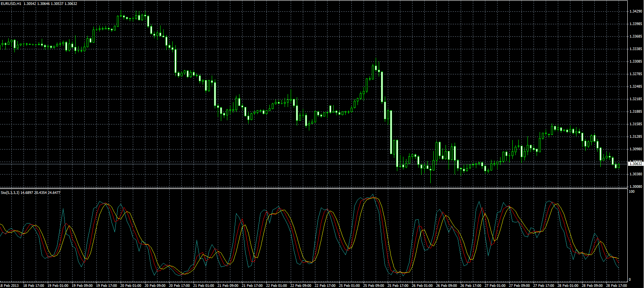
Task: Click the 28 Feb 09:00 time label
Action: pyautogui.click(x=592, y=286)
